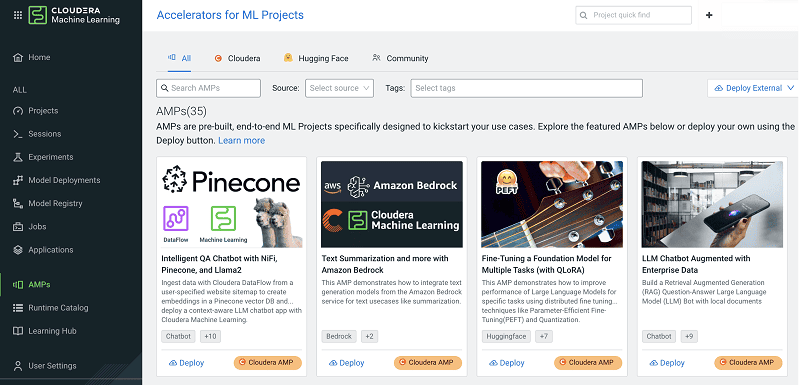Open the Applications layers icon

18,250
